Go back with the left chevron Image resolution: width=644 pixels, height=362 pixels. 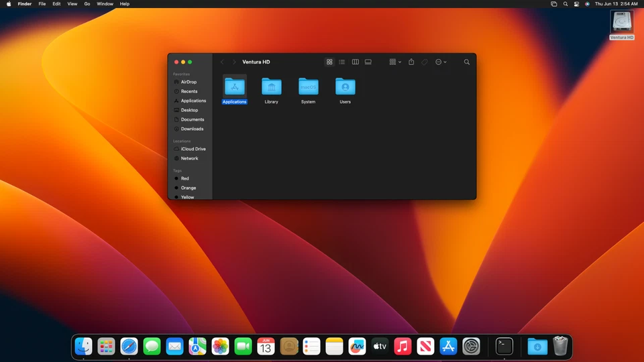(222, 62)
